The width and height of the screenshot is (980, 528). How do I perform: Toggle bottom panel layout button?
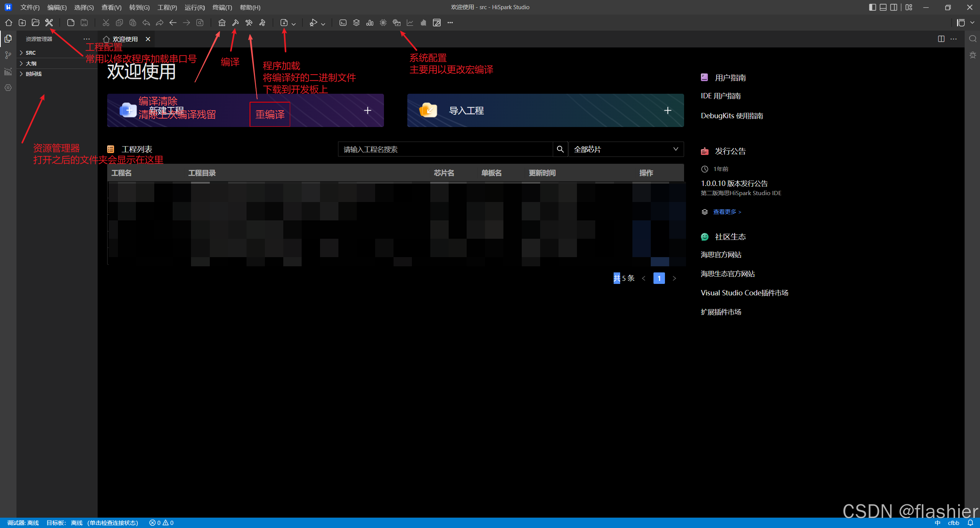[x=883, y=7]
